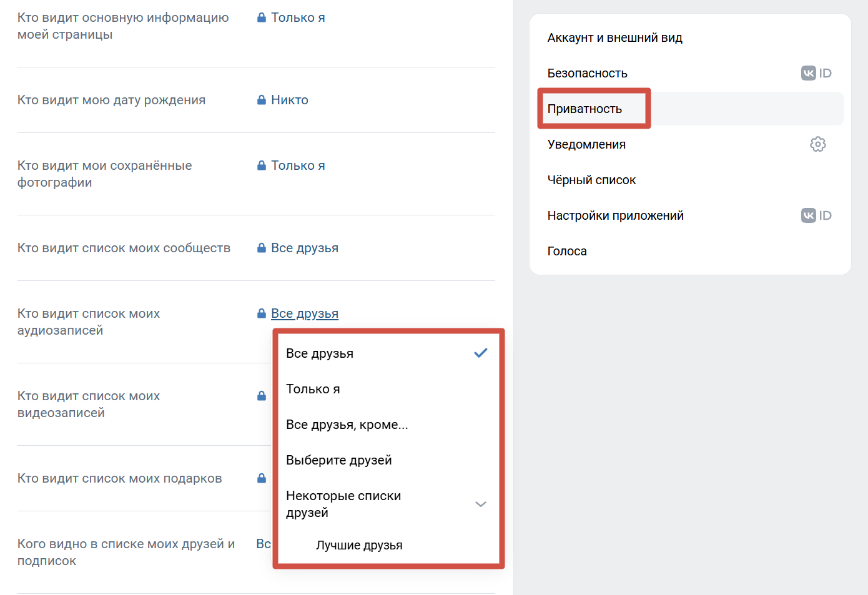The width and height of the screenshot is (868, 595).
Task: Click lock icon in видеозаписей row
Action: tap(262, 396)
